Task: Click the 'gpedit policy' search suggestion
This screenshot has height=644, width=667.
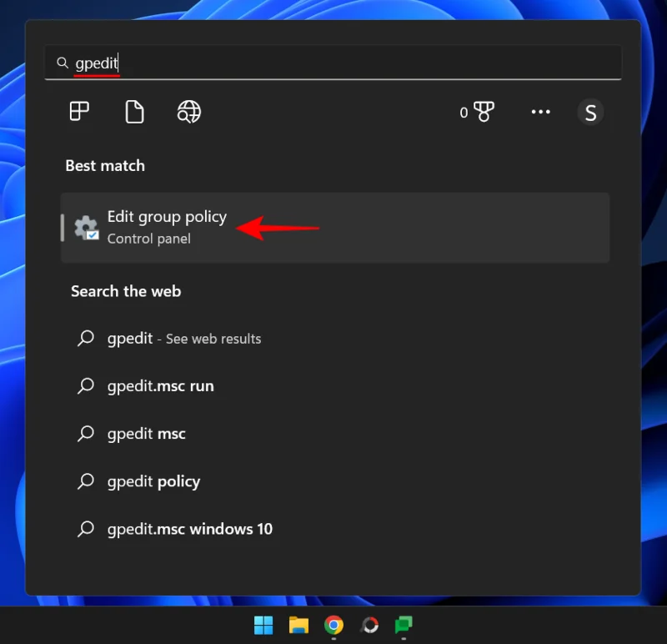Action: coord(154,480)
